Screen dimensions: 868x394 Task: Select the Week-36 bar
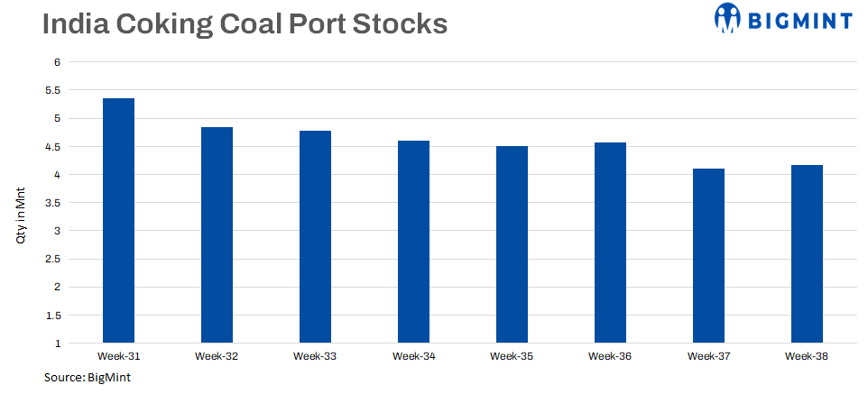click(610, 243)
